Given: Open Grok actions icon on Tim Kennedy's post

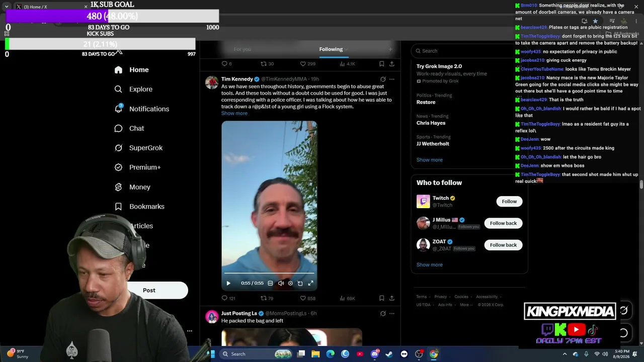Looking at the screenshot, I should [x=383, y=79].
